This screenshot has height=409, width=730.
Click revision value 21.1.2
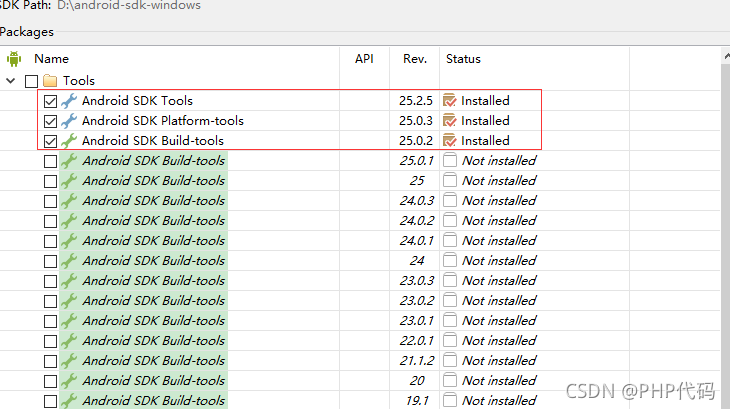417,361
